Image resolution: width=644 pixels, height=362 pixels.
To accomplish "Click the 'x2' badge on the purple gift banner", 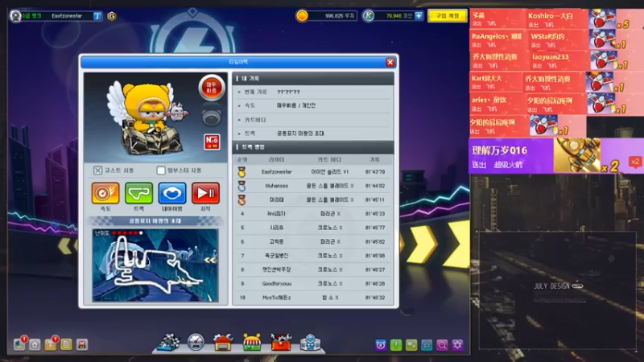I will tap(635, 162).
